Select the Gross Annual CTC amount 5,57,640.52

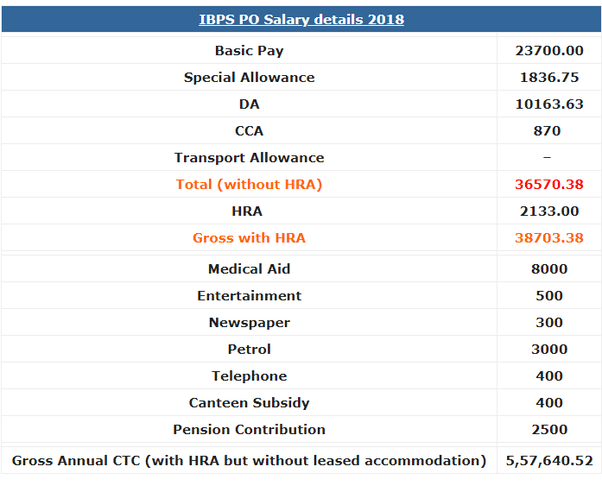[x=547, y=461]
